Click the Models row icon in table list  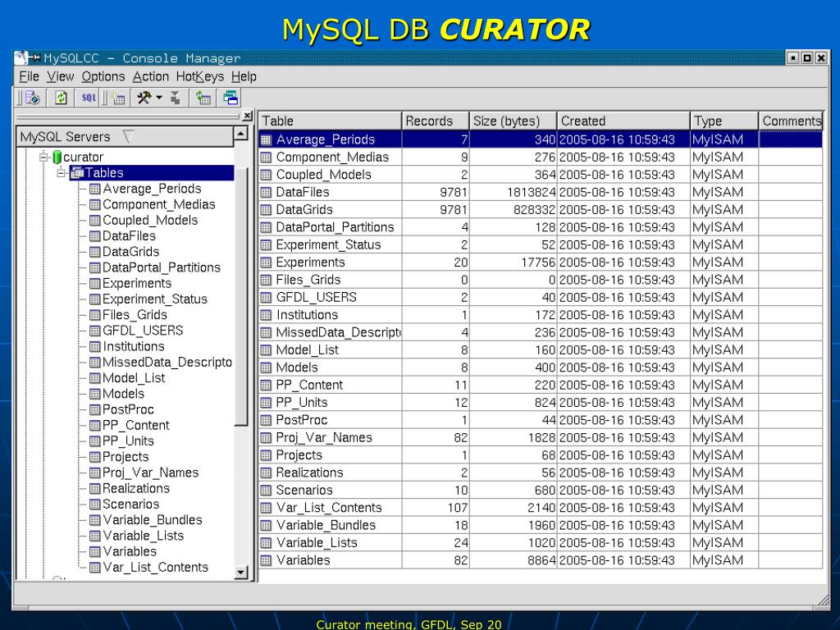[x=266, y=368]
